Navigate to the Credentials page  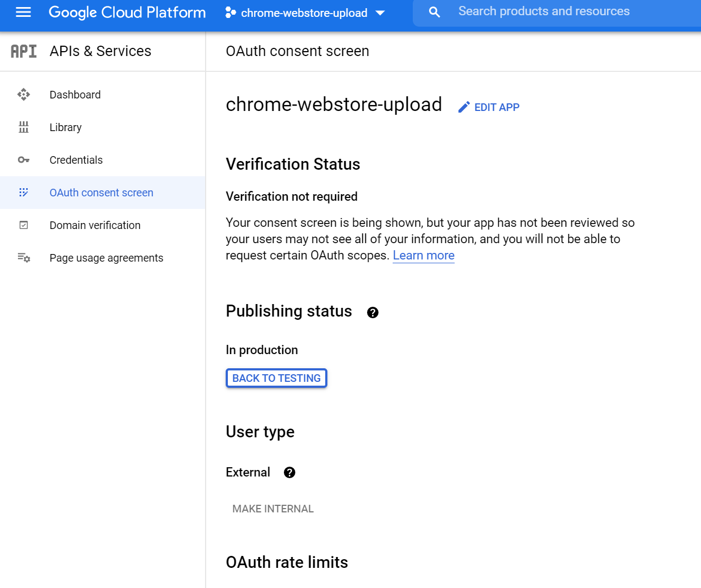pyautogui.click(x=76, y=159)
